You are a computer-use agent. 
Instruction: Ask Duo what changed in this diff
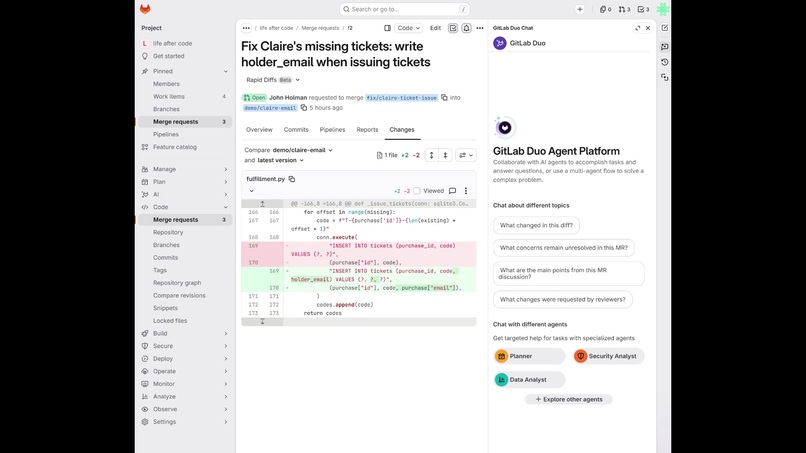tap(536, 225)
